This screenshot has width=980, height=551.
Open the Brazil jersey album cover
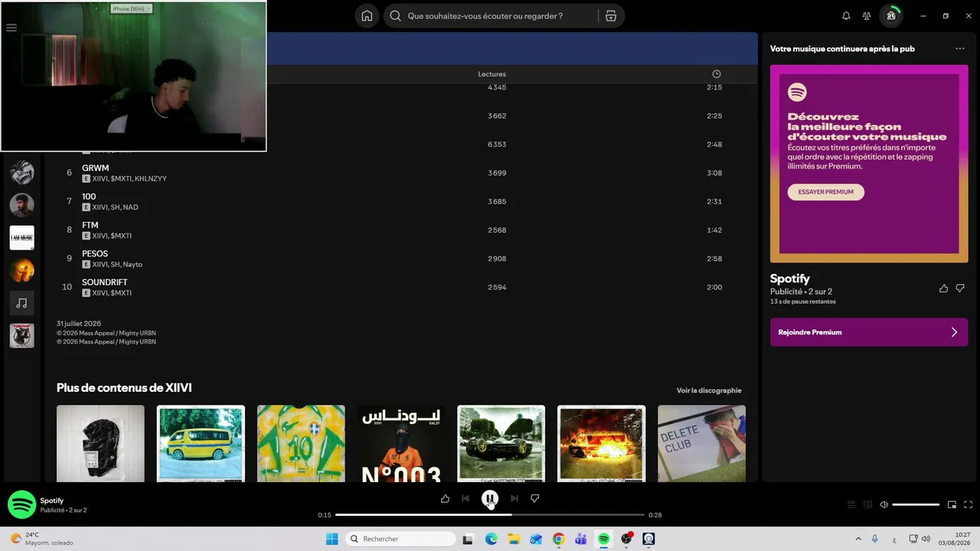(x=301, y=444)
